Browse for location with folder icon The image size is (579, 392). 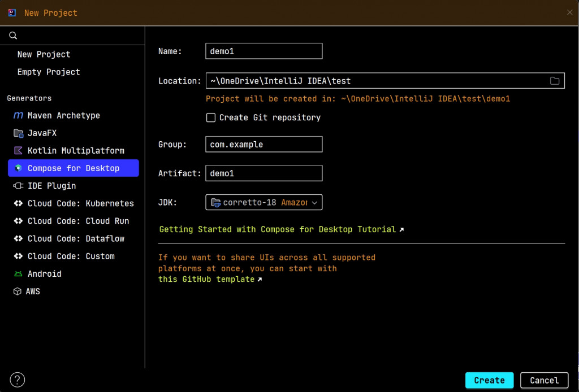pyautogui.click(x=555, y=81)
